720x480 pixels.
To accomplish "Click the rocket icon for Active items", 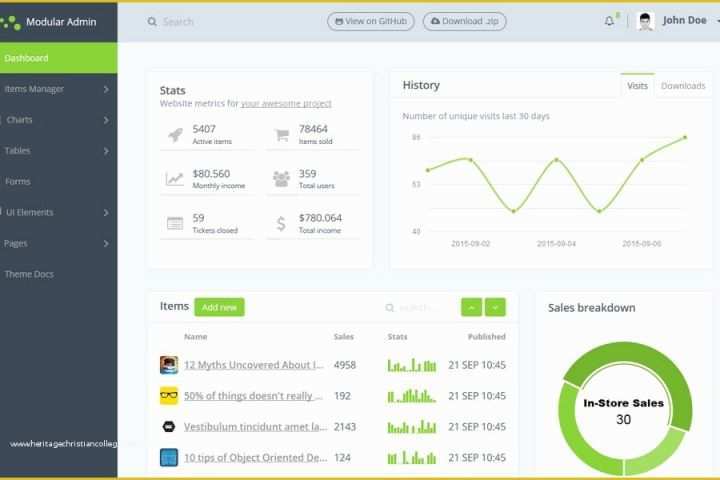I will tap(175, 135).
